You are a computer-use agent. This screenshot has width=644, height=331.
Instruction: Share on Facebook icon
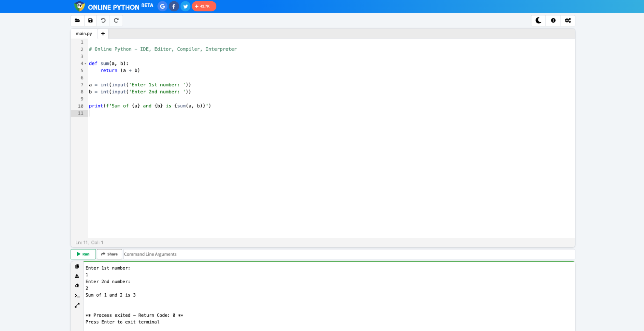tap(174, 6)
